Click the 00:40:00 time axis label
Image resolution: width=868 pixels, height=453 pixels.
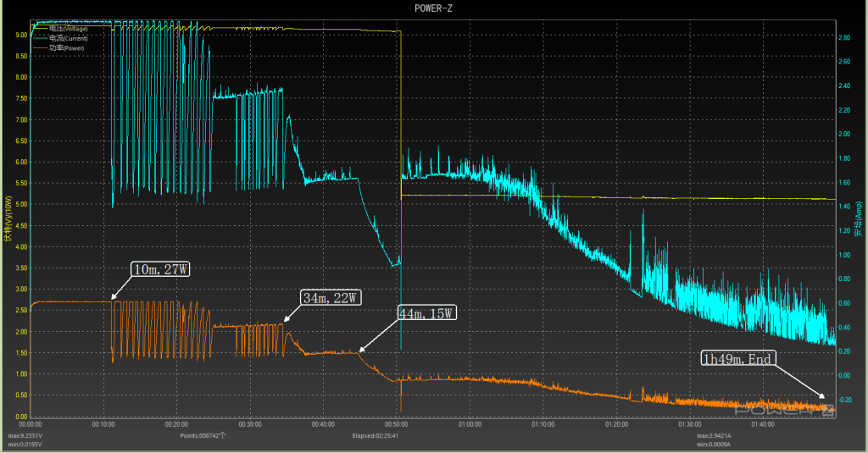click(323, 425)
